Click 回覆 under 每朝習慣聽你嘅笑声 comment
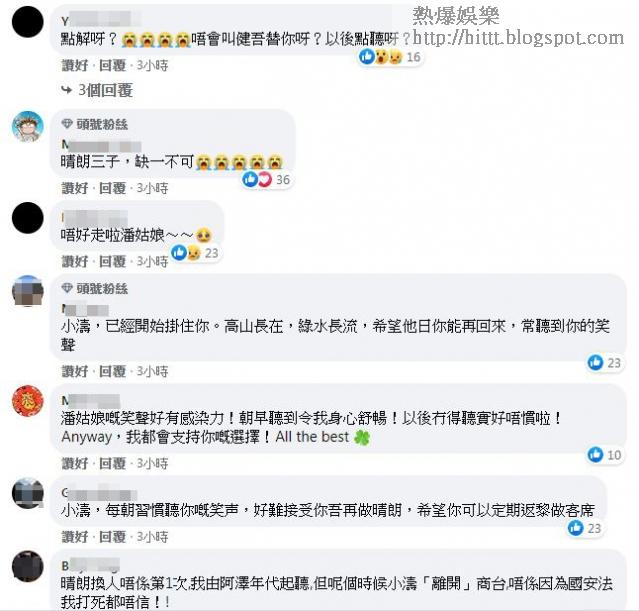The image size is (639, 611). 112,537
